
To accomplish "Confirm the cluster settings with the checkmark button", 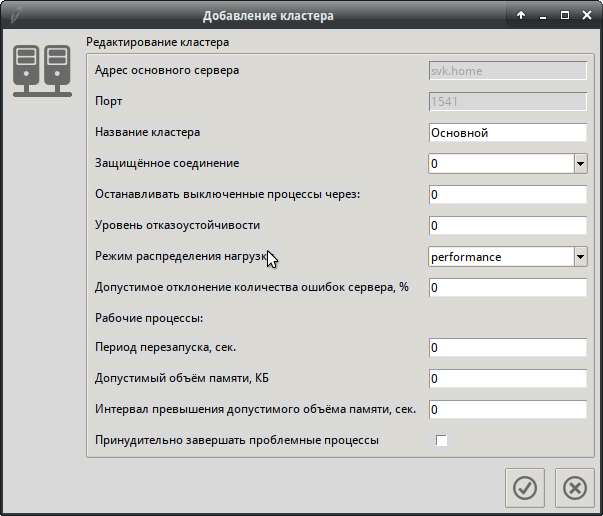I will (x=525, y=487).
